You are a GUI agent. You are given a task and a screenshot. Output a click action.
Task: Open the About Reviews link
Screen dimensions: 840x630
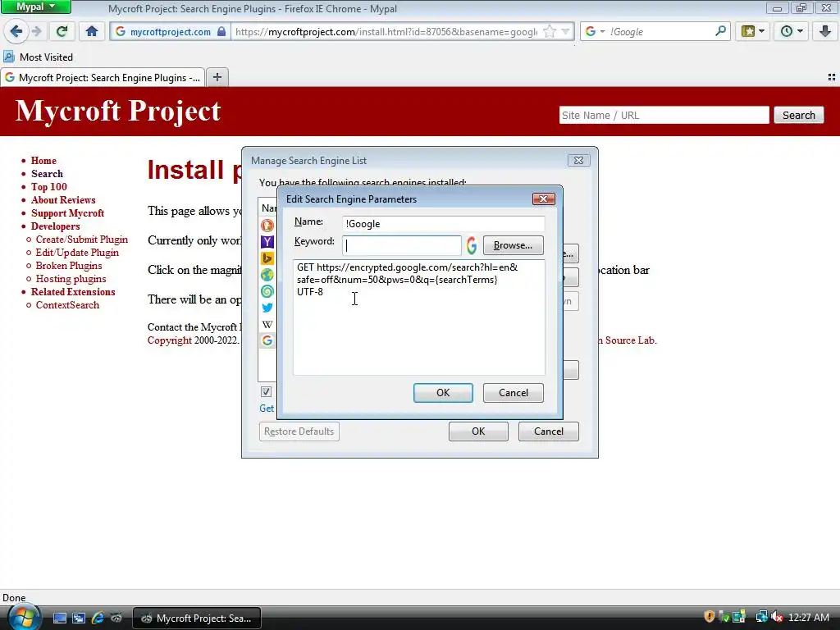(63, 200)
